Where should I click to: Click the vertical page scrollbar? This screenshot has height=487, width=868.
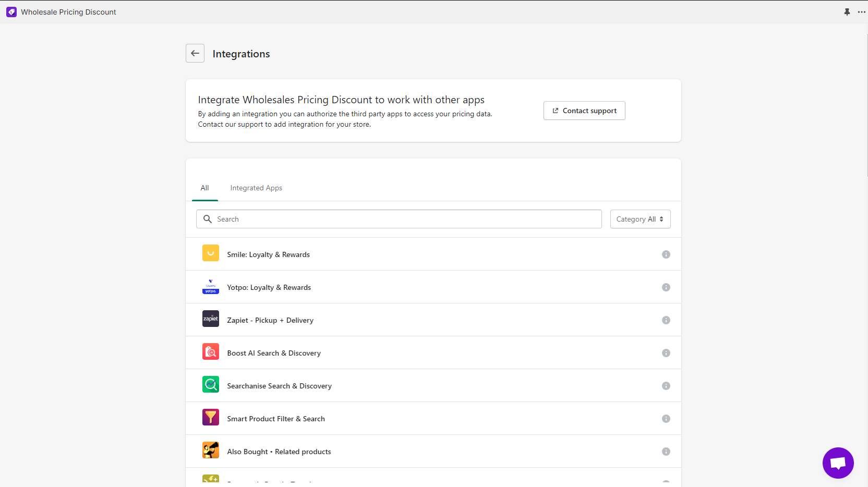point(866,104)
